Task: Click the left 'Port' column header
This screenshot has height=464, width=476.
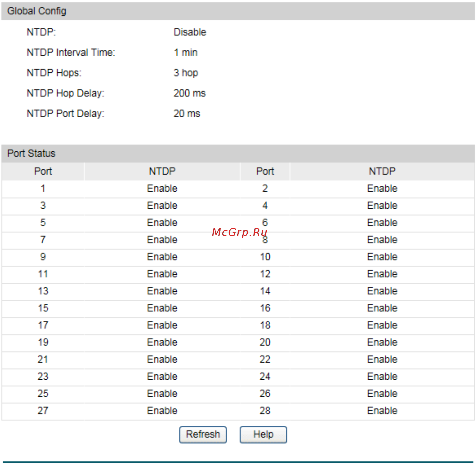Action: tap(43, 171)
